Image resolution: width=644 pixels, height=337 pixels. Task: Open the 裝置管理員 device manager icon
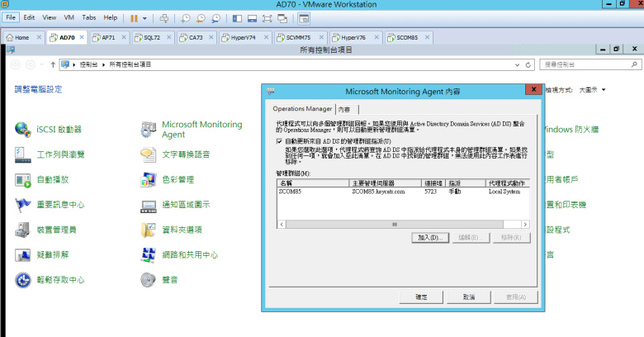tap(22, 230)
